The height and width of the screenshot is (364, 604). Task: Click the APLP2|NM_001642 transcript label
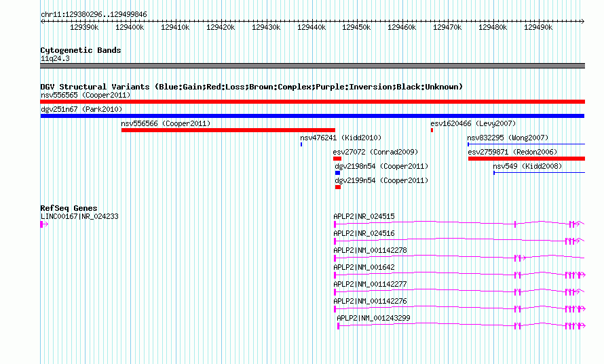pyautogui.click(x=364, y=267)
